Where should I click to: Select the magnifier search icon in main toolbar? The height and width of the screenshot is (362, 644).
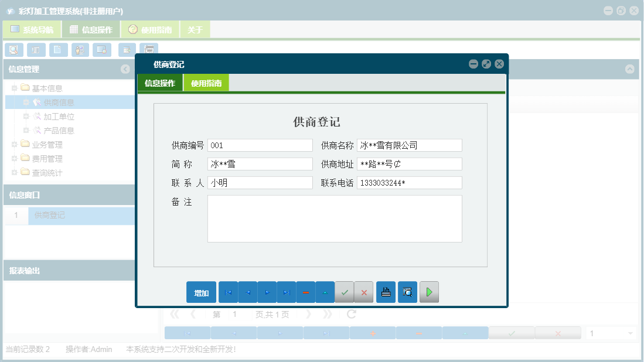click(x=13, y=50)
